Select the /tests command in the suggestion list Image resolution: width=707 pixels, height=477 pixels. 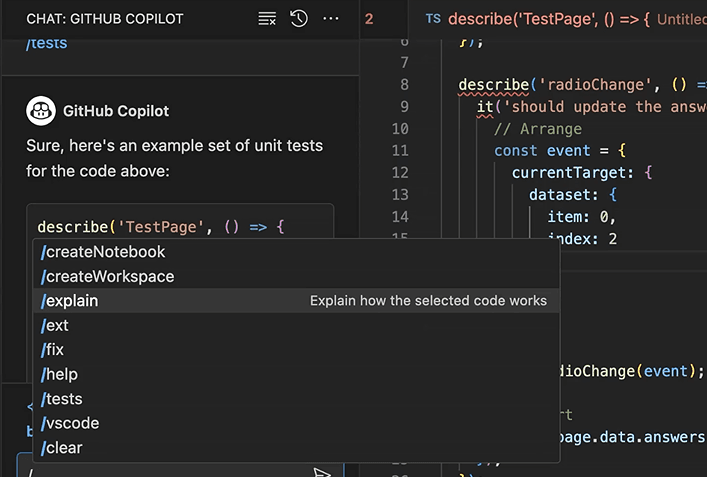pyautogui.click(x=296, y=399)
